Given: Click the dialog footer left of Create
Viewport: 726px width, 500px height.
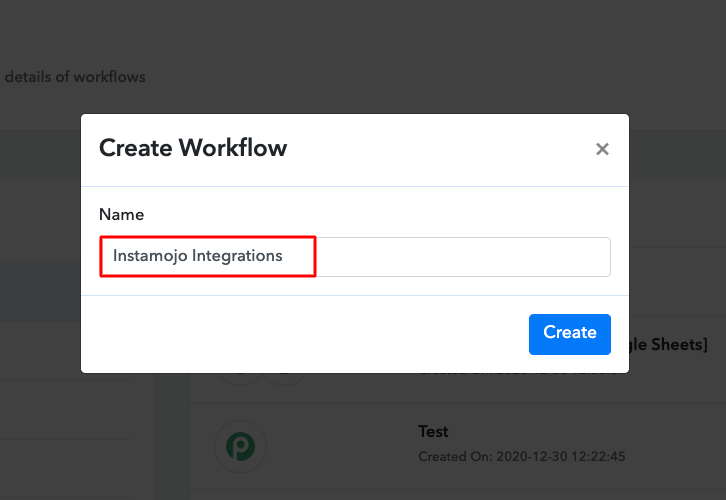Looking at the screenshot, I should click(x=300, y=334).
